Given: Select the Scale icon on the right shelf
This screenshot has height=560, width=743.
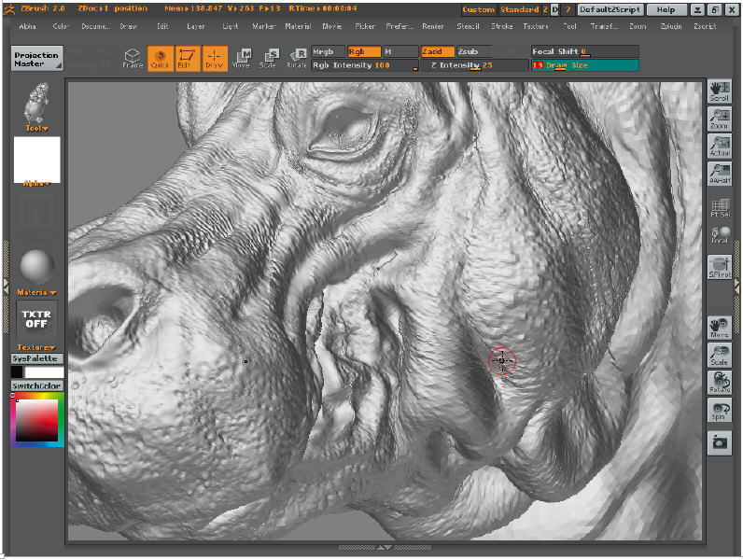Looking at the screenshot, I should click(x=720, y=357).
